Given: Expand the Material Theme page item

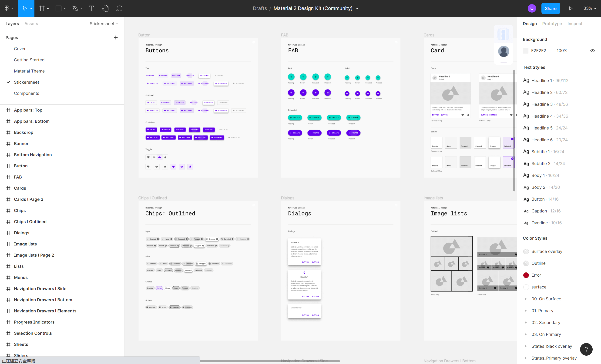Looking at the screenshot, I should click(x=29, y=71).
